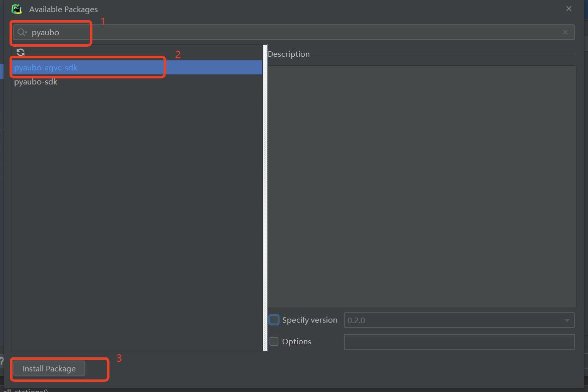Click the PyCharm logo in title bar

point(17,9)
